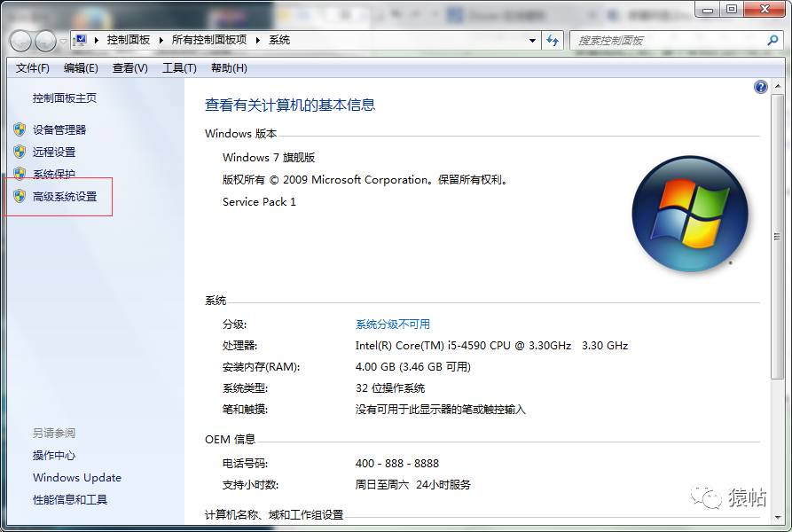Open the 文件(F) menu
Screen dimensions: 792x532
pos(32,68)
